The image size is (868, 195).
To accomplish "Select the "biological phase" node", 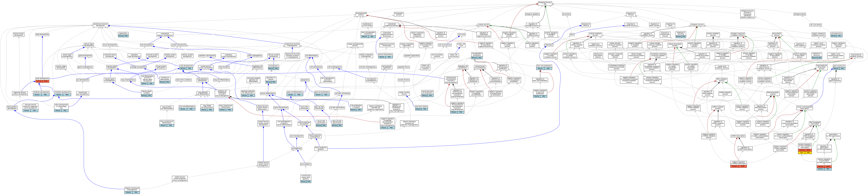I will pyautogui.click(x=800, y=14).
